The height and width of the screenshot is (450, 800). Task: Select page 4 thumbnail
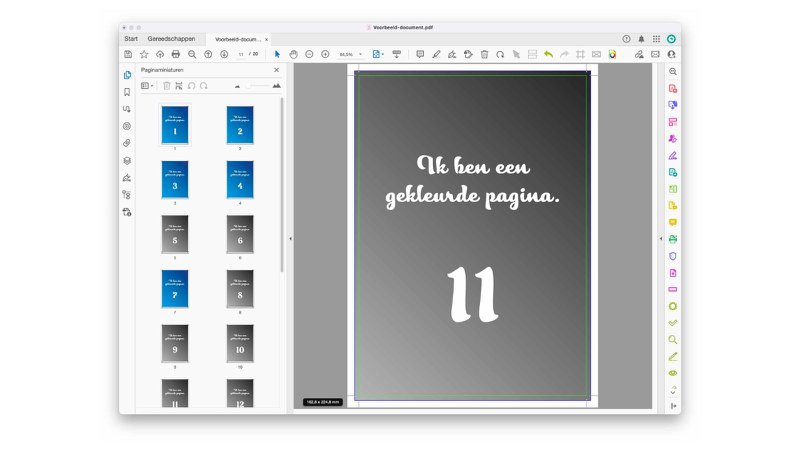[240, 180]
